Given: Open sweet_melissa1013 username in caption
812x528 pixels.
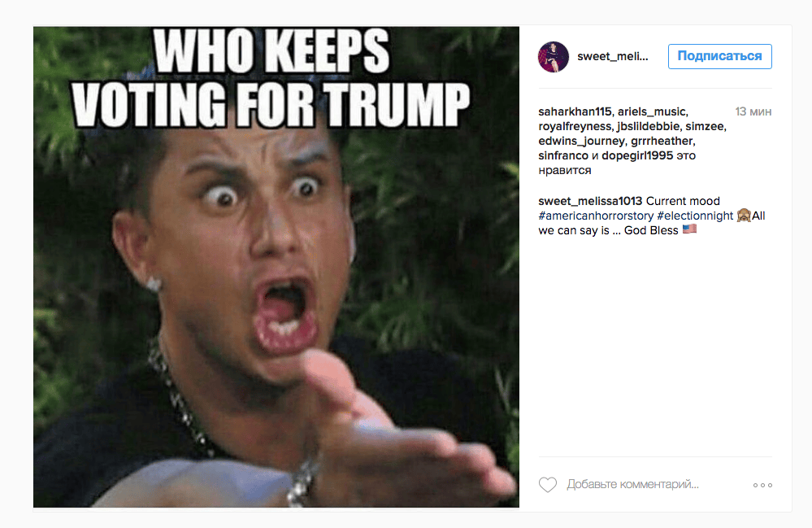Looking at the screenshot, I should pos(590,201).
